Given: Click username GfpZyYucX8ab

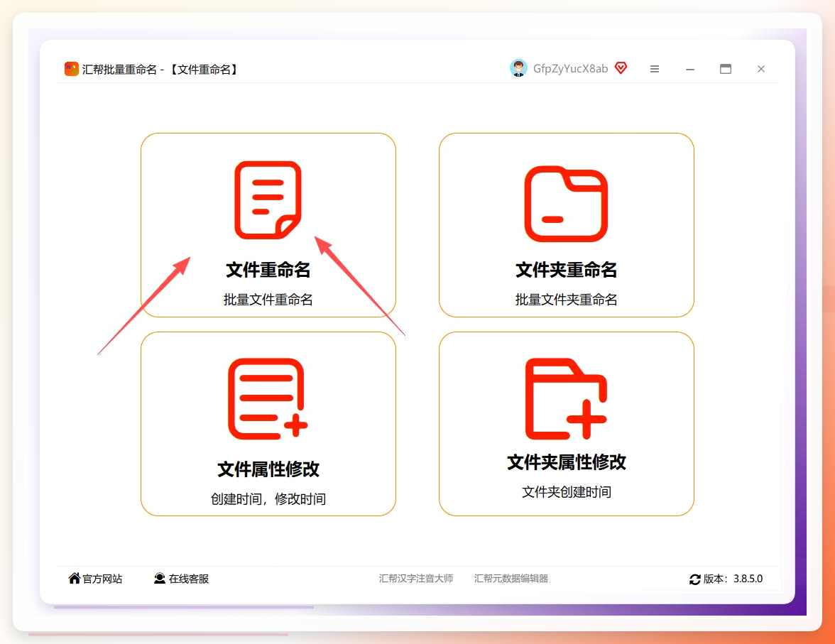Looking at the screenshot, I should coord(570,69).
